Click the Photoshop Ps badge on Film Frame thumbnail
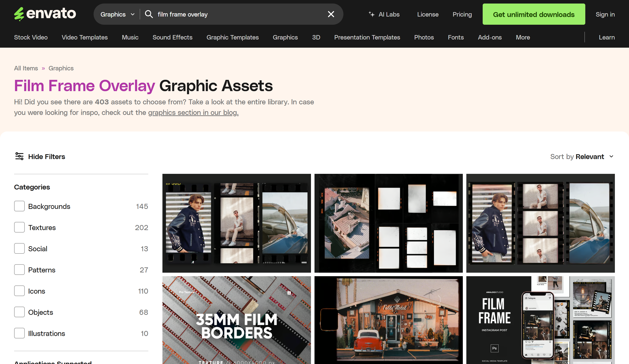Screen dimensions: 629x364 pyautogui.click(x=494, y=348)
